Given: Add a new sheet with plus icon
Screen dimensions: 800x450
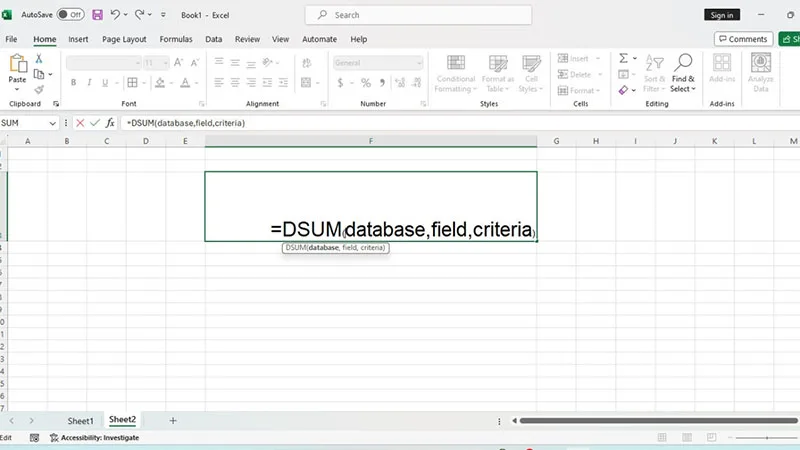Looking at the screenshot, I should click(x=173, y=420).
